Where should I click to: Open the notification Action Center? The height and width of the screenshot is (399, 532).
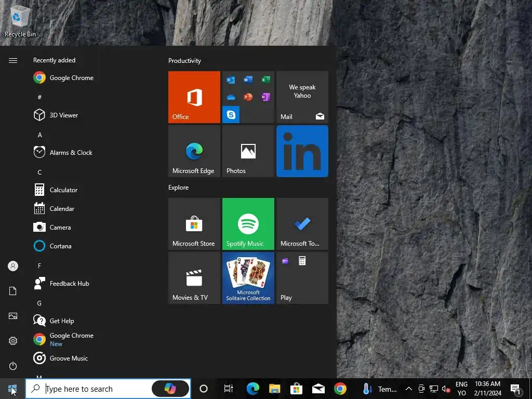coord(516,389)
